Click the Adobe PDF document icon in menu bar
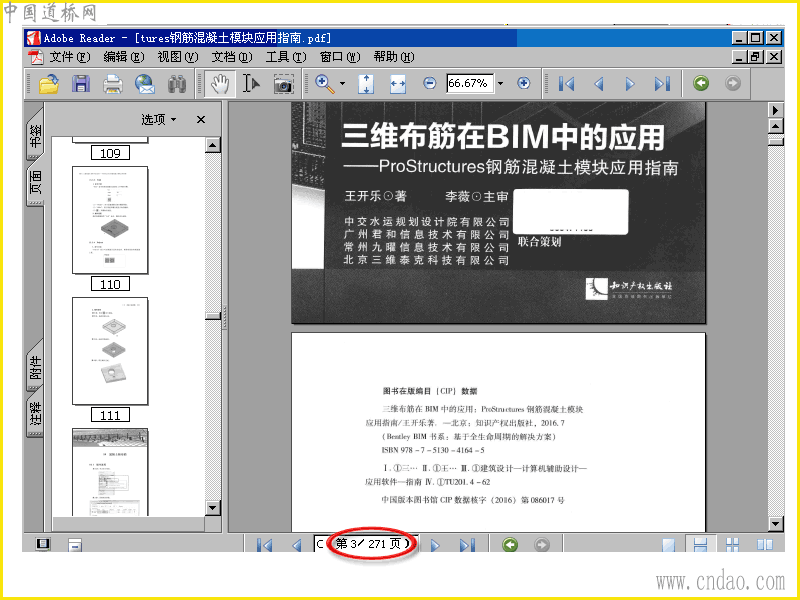This screenshot has height=600, width=800. [x=36, y=57]
